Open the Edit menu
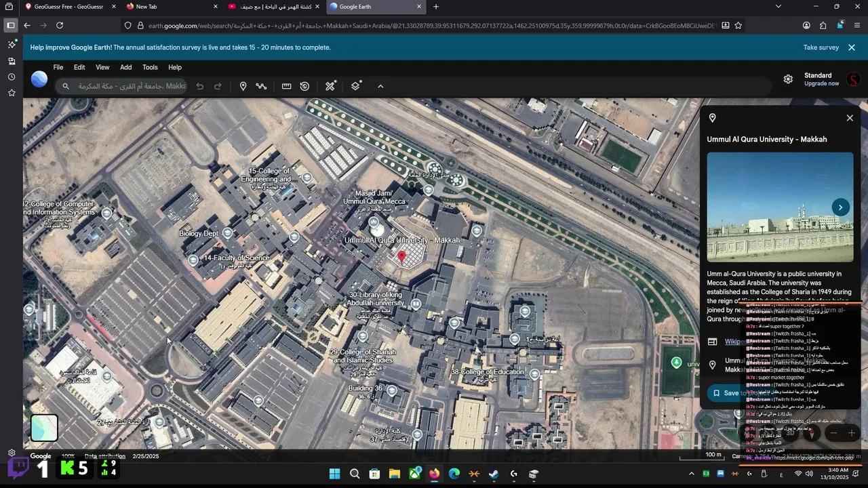The image size is (868, 488). [x=79, y=67]
